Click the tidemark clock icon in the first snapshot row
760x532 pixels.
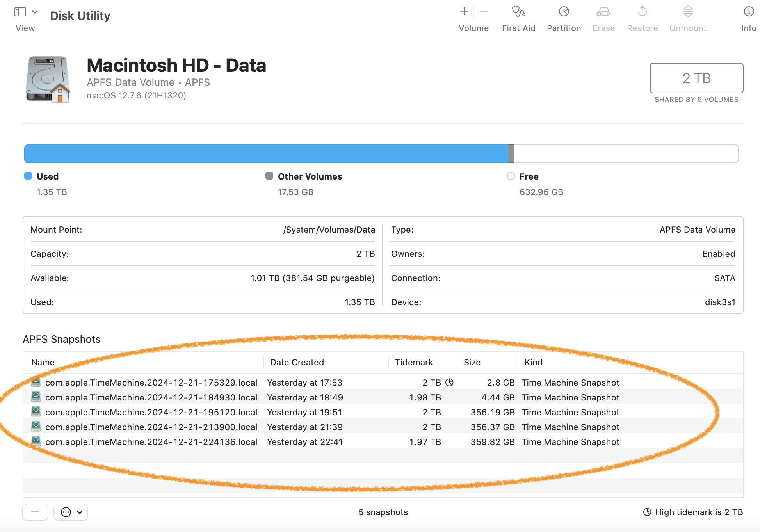point(449,383)
